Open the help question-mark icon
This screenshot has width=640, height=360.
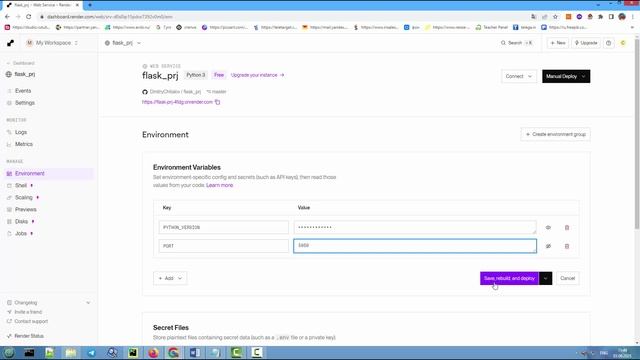point(609,43)
